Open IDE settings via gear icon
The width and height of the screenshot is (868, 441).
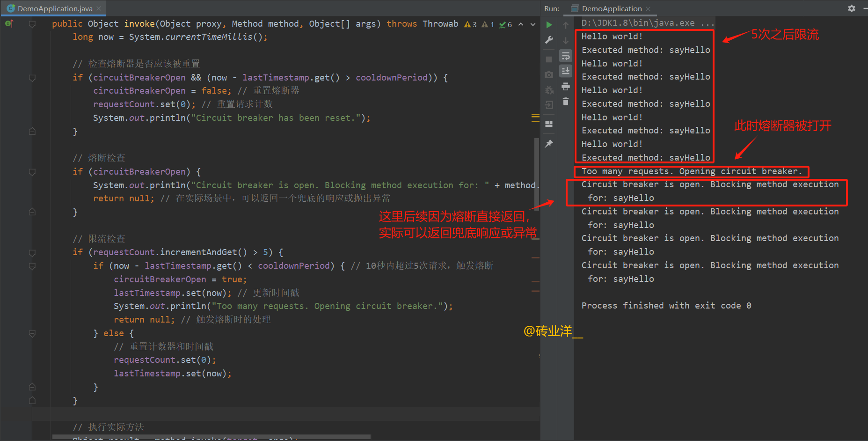[852, 8]
